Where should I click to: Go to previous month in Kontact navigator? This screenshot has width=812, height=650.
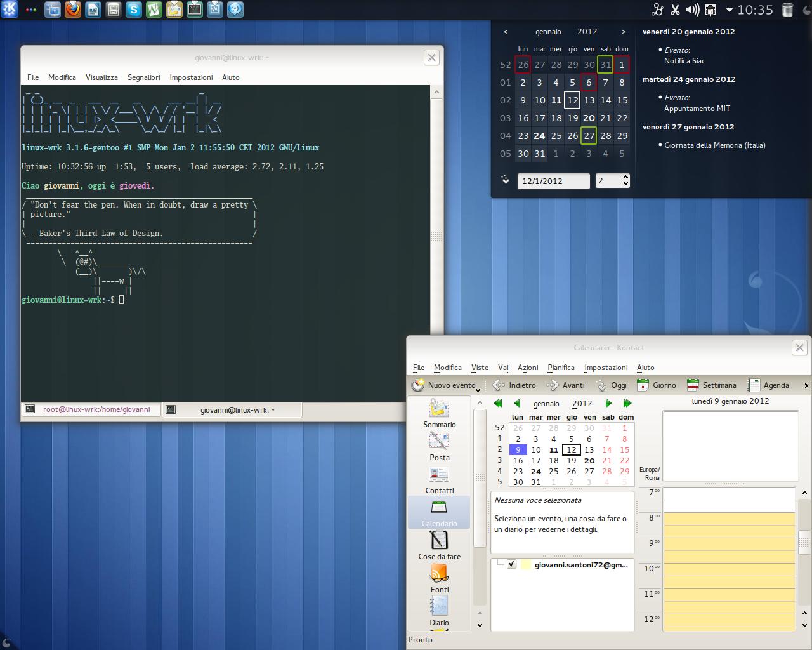[x=517, y=403]
